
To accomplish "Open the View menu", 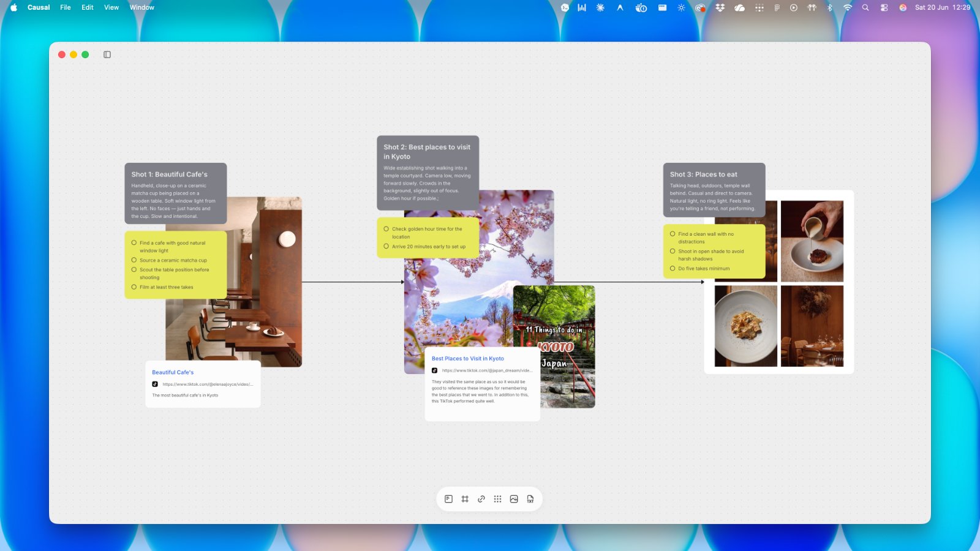I will 111,7.
